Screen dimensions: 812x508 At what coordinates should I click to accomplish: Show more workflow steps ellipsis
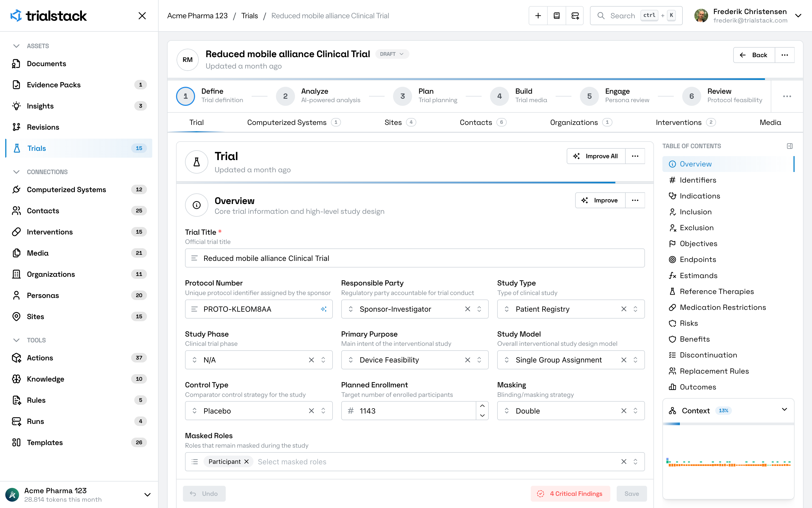(787, 96)
